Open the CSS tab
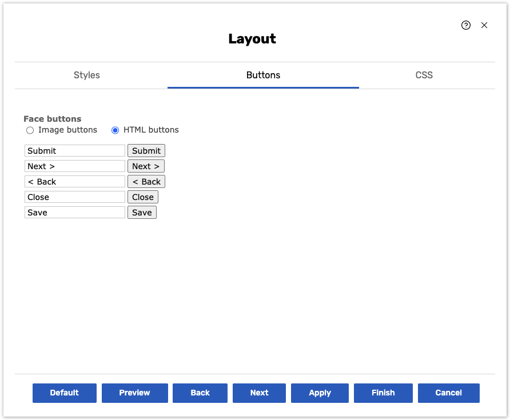The image size is (510, 420). 424,75
